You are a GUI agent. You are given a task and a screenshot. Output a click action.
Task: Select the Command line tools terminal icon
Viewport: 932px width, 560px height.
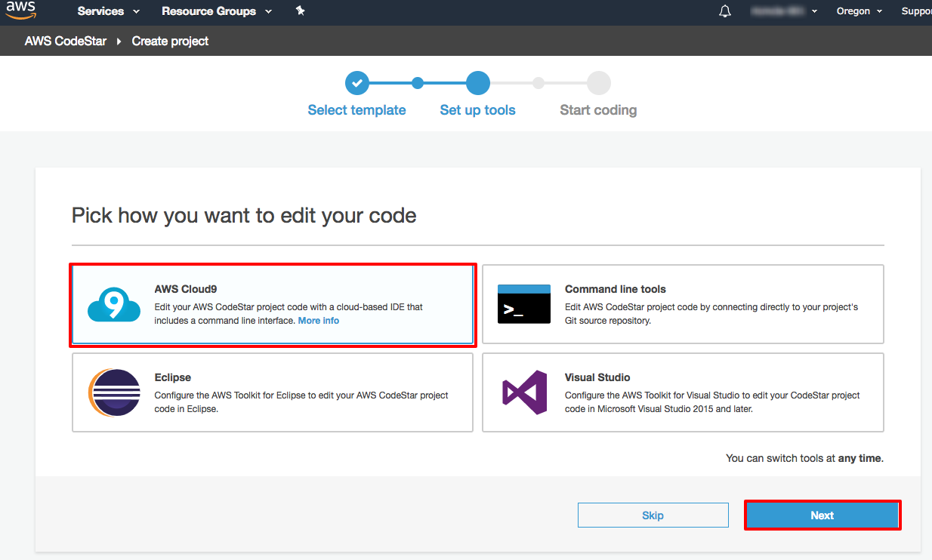524,304
